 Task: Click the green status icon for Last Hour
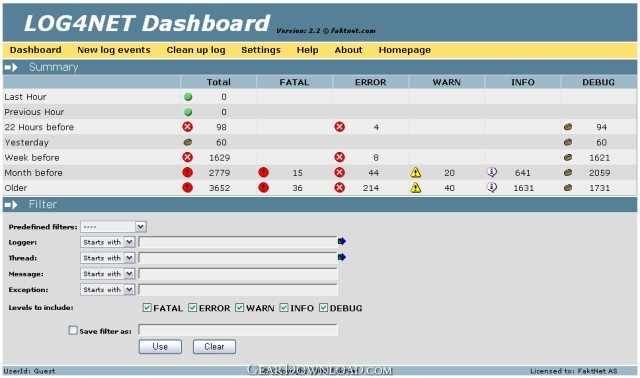pos(188,97)
